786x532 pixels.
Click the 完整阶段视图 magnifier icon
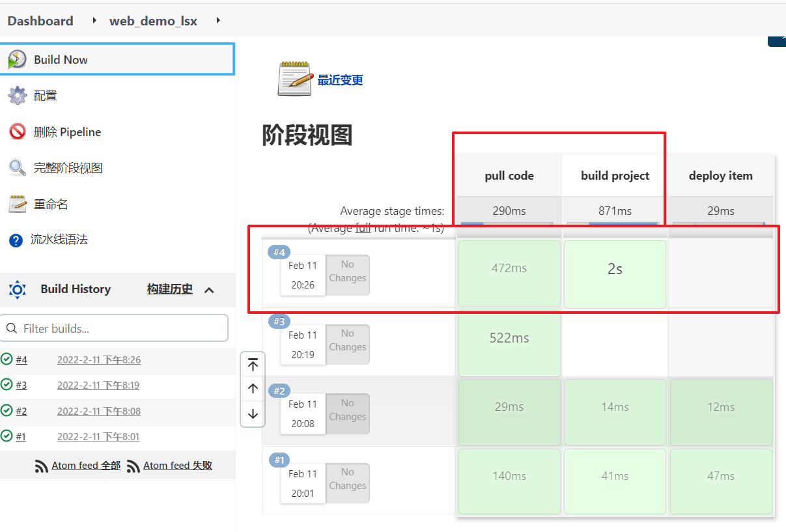[17, 168]
